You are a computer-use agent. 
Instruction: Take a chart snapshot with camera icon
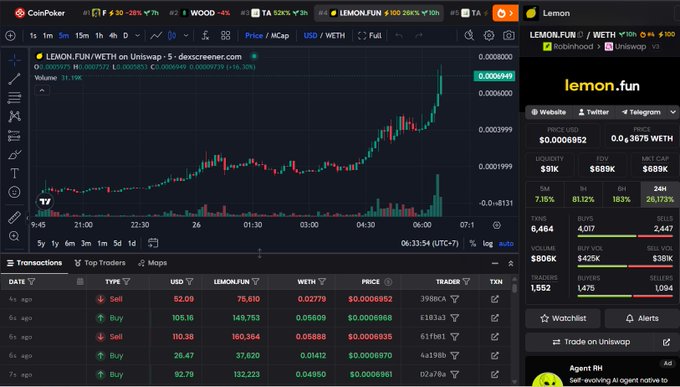pos(509,36)
